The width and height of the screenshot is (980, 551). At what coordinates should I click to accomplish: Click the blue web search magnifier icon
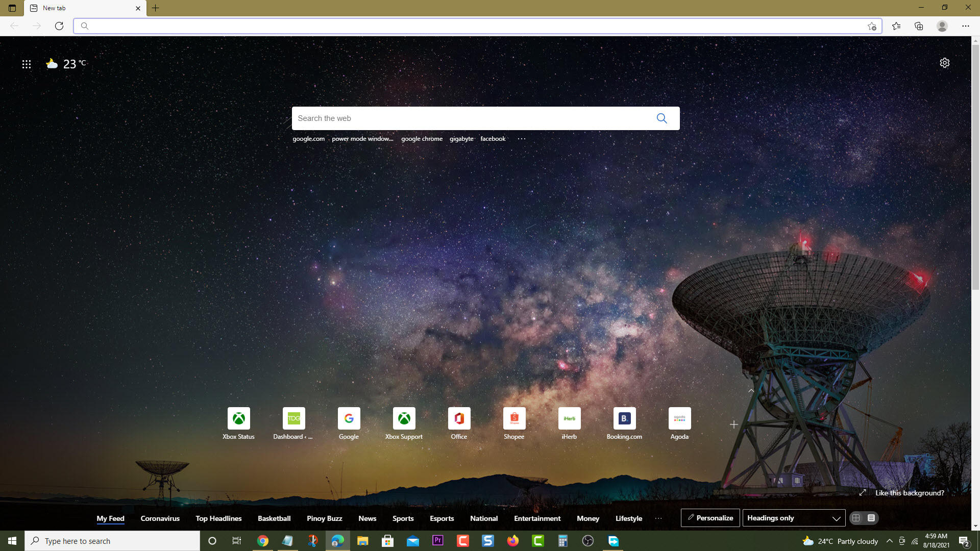coord(661,118)
